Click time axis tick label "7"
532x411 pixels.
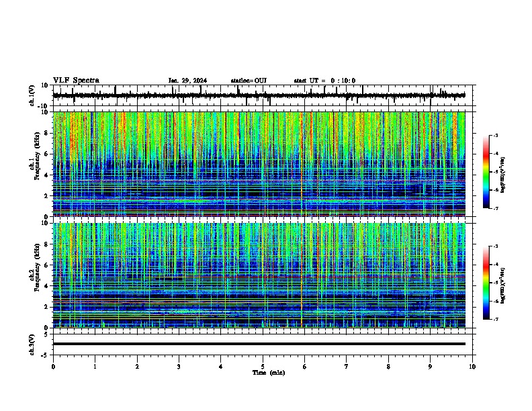(x=347, y=367)
